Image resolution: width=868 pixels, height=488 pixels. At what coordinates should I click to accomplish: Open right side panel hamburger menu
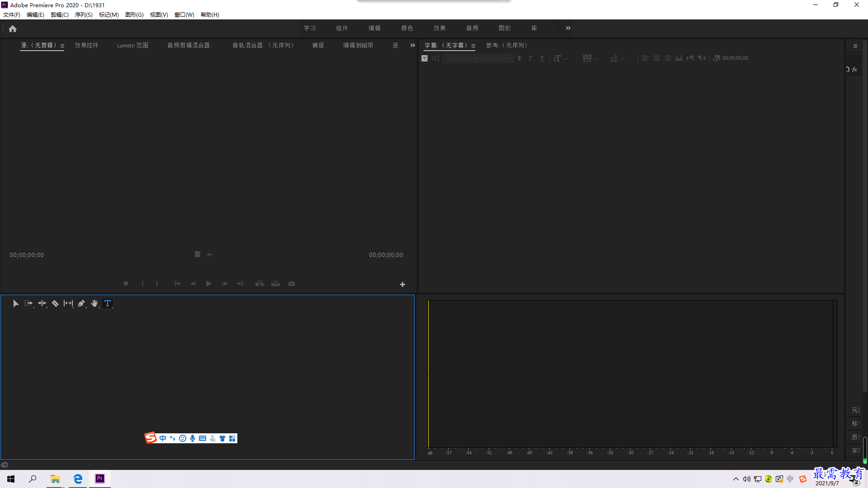click(x=855, y=46)
